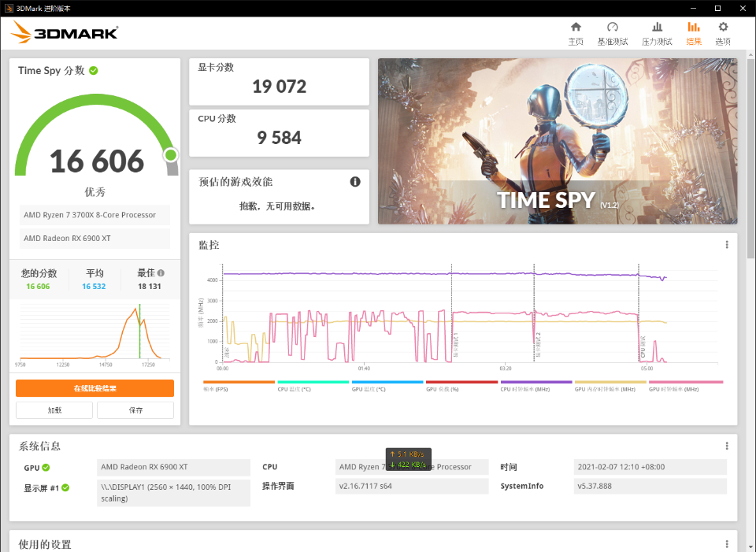Click the 优秀 rating label
This screenshot has width=756, height=552.
pos(95,192)
